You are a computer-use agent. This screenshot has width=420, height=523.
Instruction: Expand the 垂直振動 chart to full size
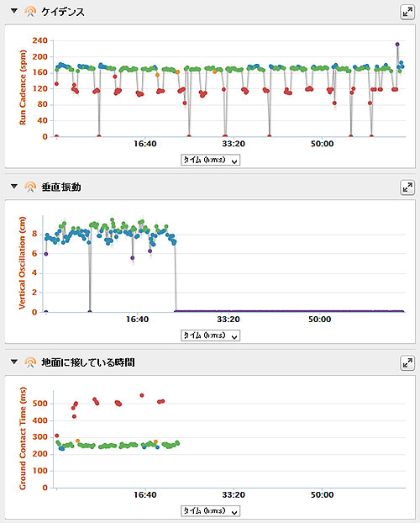(407, 188)
